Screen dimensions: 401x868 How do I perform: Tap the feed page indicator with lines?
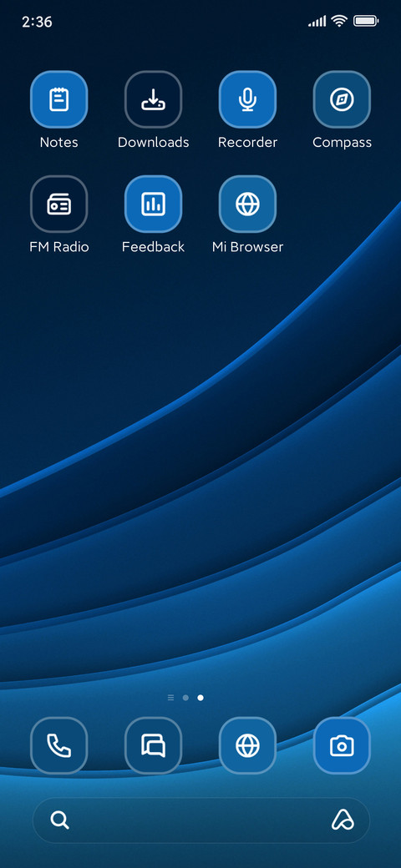[x=170, y=698]
